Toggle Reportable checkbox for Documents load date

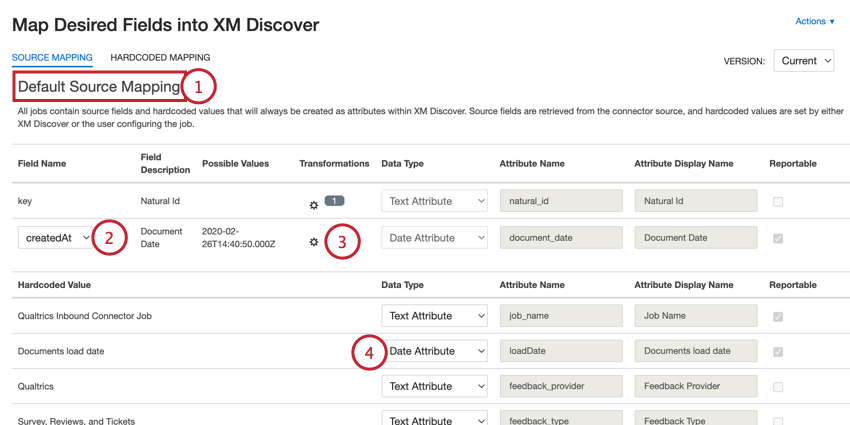[x=778, y=352]
